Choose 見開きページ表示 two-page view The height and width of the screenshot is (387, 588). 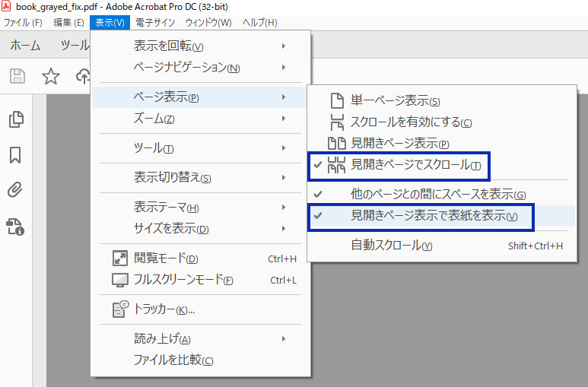442,143
